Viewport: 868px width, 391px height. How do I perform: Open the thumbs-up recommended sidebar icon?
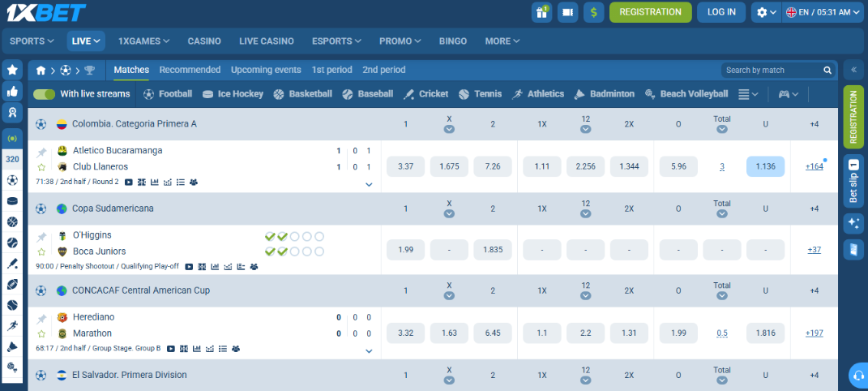tap(12, 92)
